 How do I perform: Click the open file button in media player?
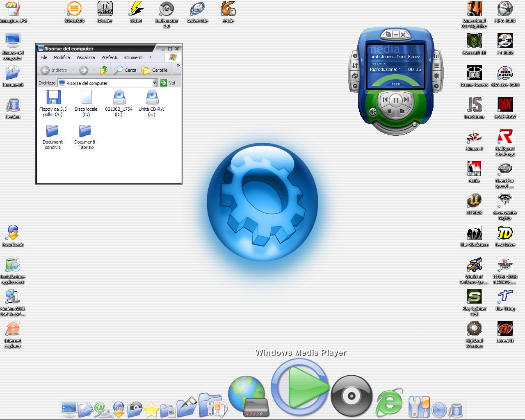(402, 110)
